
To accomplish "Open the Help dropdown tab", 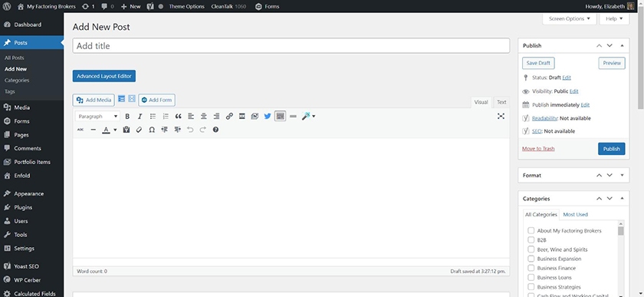I will pyautogui.click(x=614, y=18).
